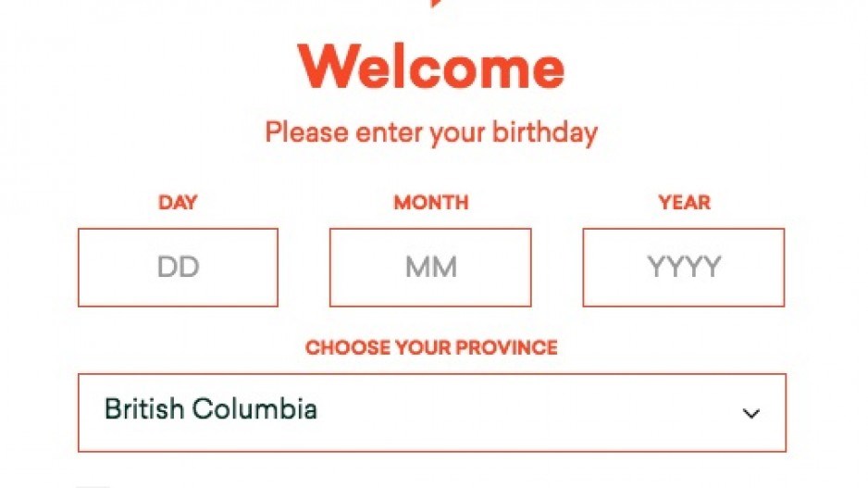The image size is (868, 488).
Task: Select the left edge of the DAY box
Action: pyautogui.click(x=79, y=267)
